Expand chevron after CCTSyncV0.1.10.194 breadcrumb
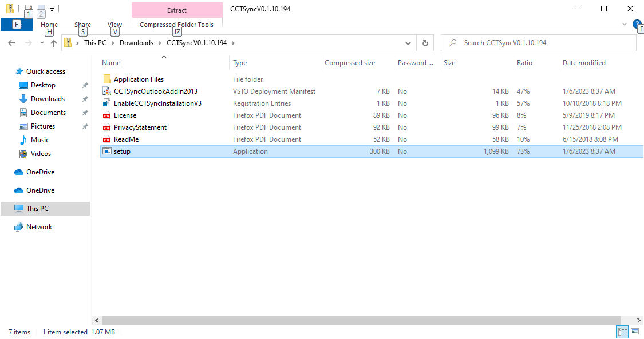The image size is (644, 339). [234, 43]
